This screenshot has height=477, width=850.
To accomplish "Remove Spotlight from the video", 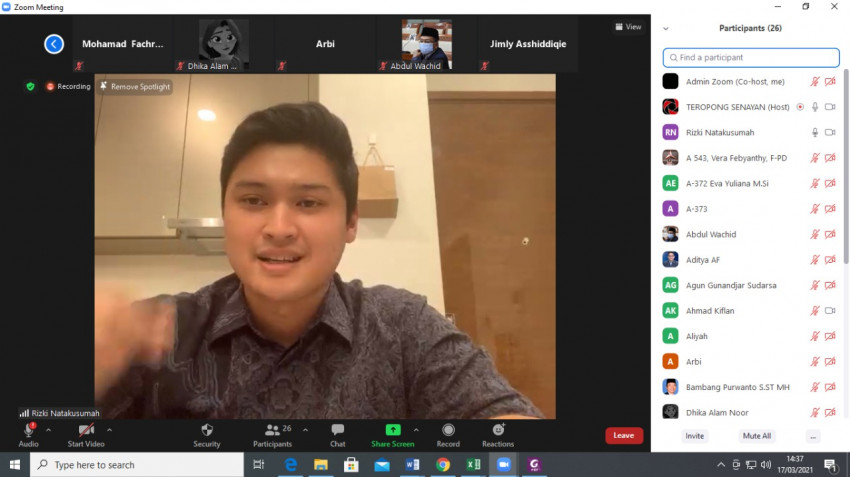I will coord(135,86).
